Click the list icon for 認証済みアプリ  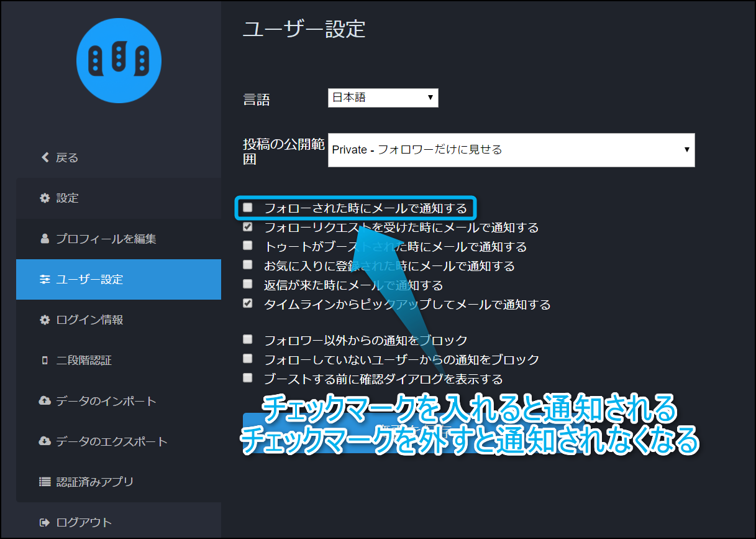[x=45, y=482]
